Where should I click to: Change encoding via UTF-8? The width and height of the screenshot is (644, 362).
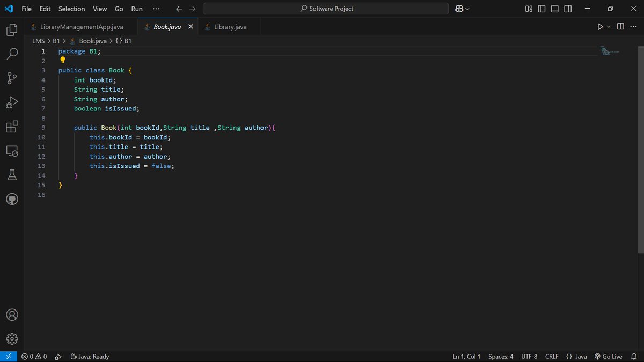[529, 356]
